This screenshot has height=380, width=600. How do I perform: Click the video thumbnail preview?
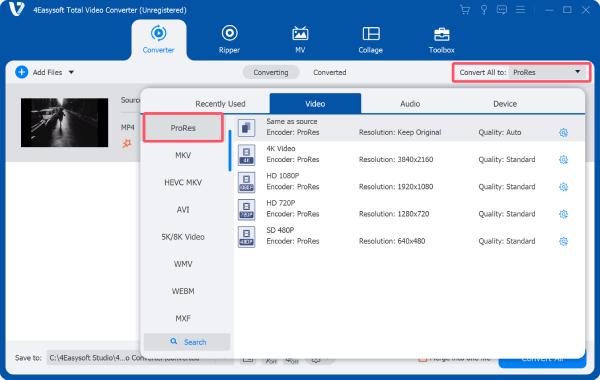click(64, 122)
